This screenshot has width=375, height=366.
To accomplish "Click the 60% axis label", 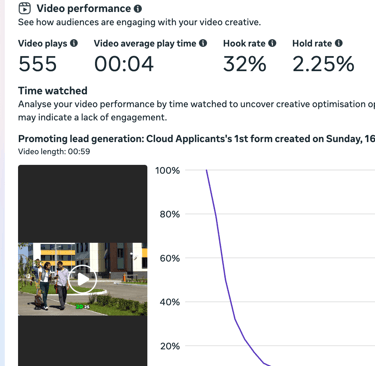I will coord(170,258).
